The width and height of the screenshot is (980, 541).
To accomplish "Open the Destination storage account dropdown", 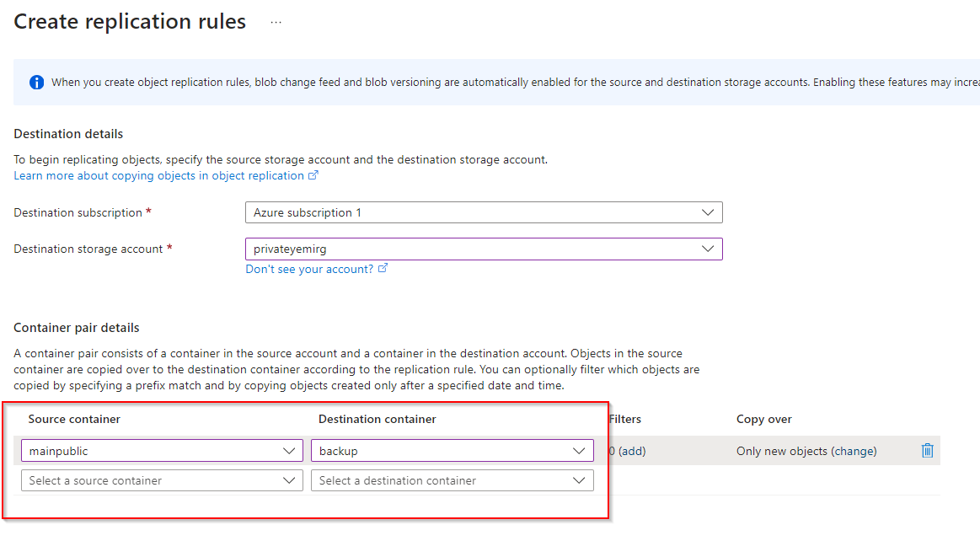I will [483, 249].
